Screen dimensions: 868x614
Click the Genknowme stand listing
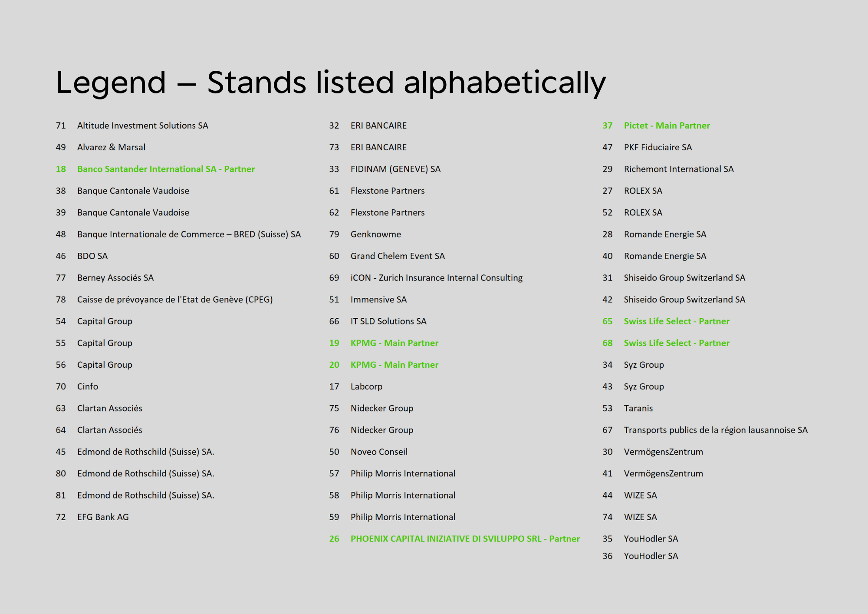point(376,234)
